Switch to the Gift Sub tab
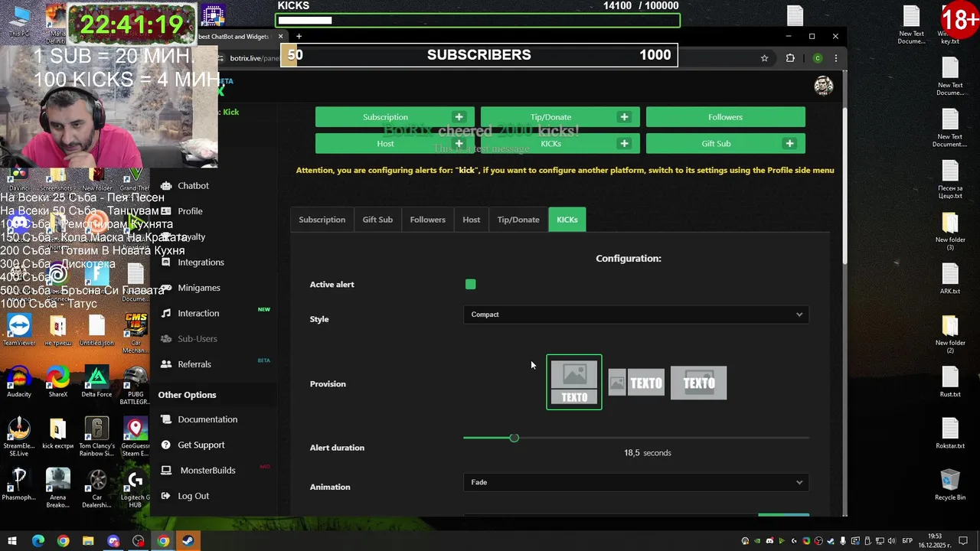The height and width of the screenshot is (551, 980). [x=377, y=220]
